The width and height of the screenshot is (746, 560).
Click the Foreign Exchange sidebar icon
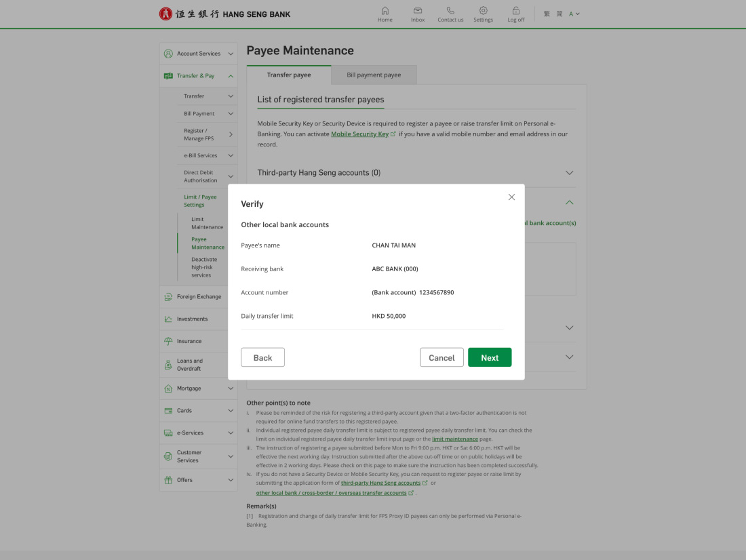point(168,297)
